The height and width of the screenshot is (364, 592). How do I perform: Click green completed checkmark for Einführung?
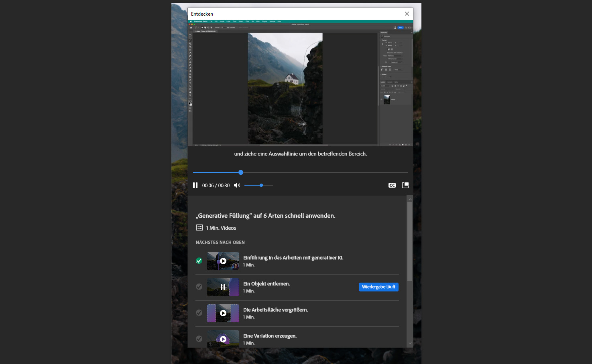199,261
